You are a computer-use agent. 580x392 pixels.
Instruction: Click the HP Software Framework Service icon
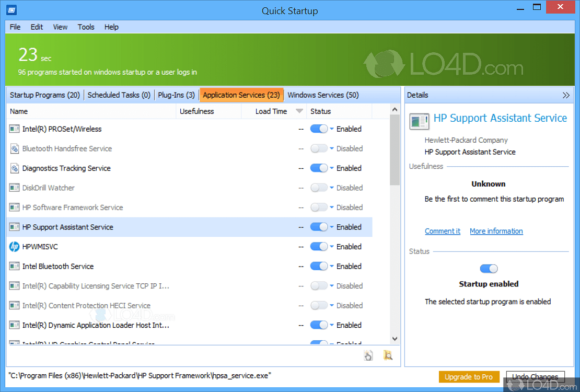(x=15, y=207)
